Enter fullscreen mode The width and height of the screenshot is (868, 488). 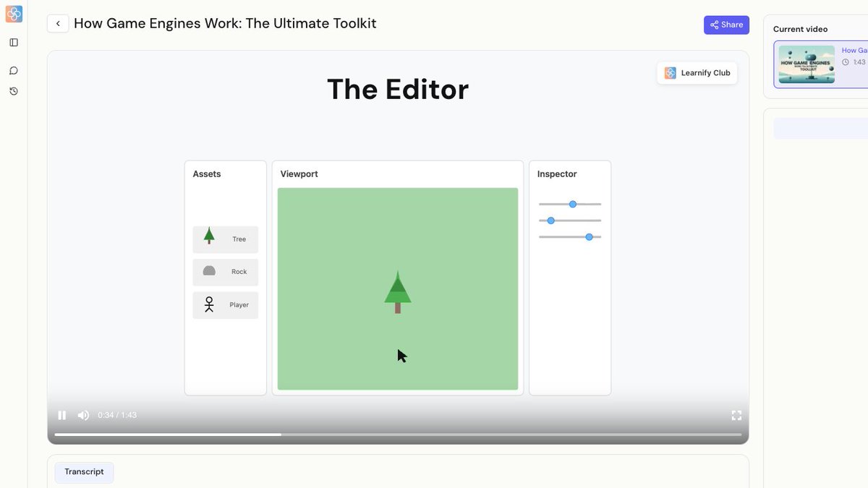point(736,415)
